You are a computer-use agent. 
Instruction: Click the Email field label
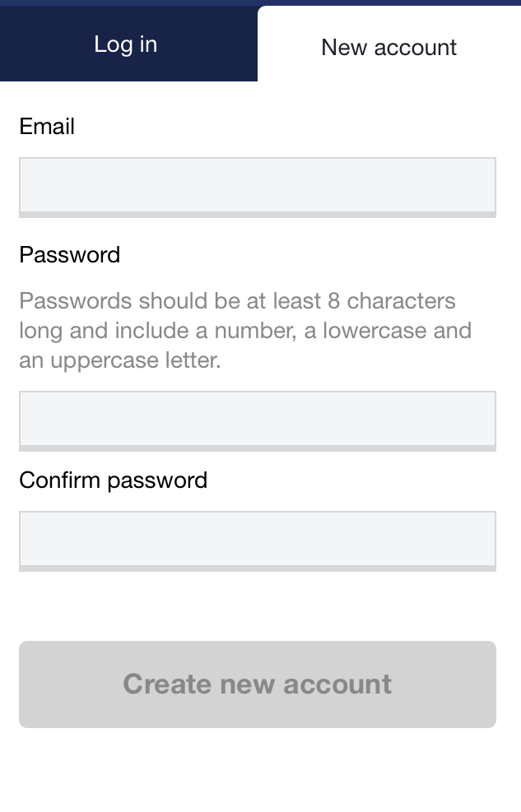47,127
